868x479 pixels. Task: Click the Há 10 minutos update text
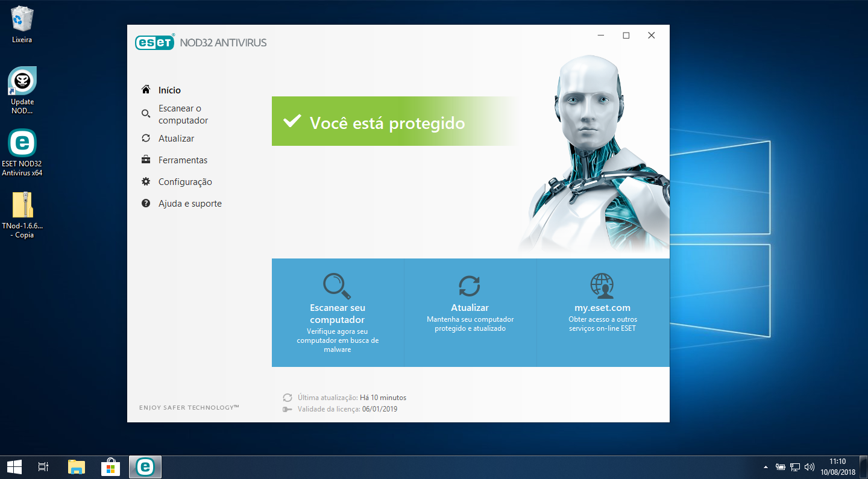pyautogui.click(x=383, y=398)
